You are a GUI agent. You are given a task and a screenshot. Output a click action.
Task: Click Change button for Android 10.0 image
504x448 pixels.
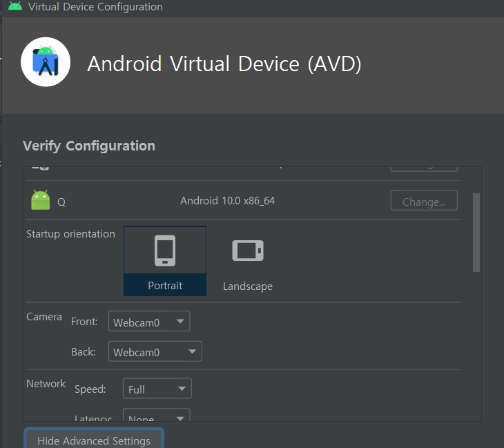(424, 200)
